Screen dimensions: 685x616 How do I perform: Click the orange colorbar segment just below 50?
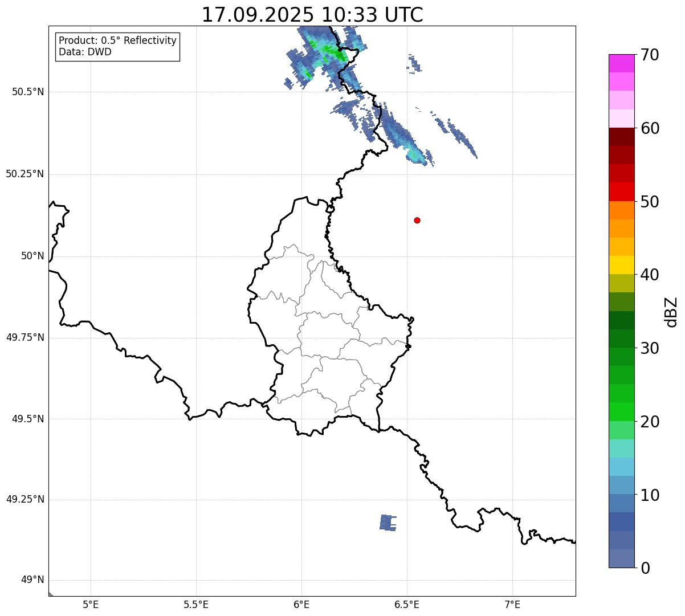622,210
